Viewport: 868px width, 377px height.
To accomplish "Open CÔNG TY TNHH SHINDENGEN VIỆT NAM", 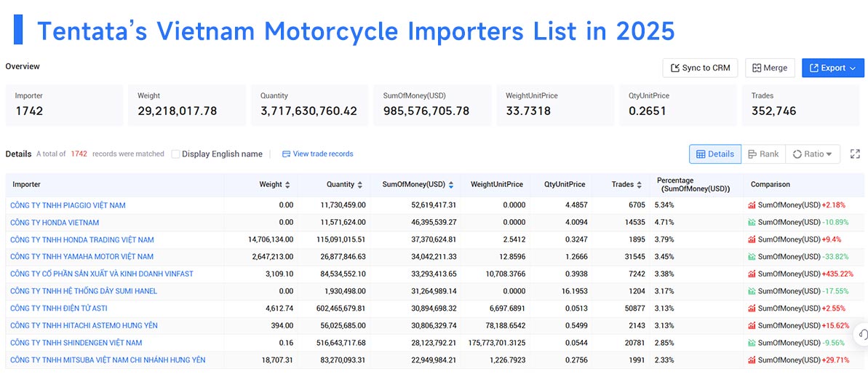I will (x=76, y=343).
